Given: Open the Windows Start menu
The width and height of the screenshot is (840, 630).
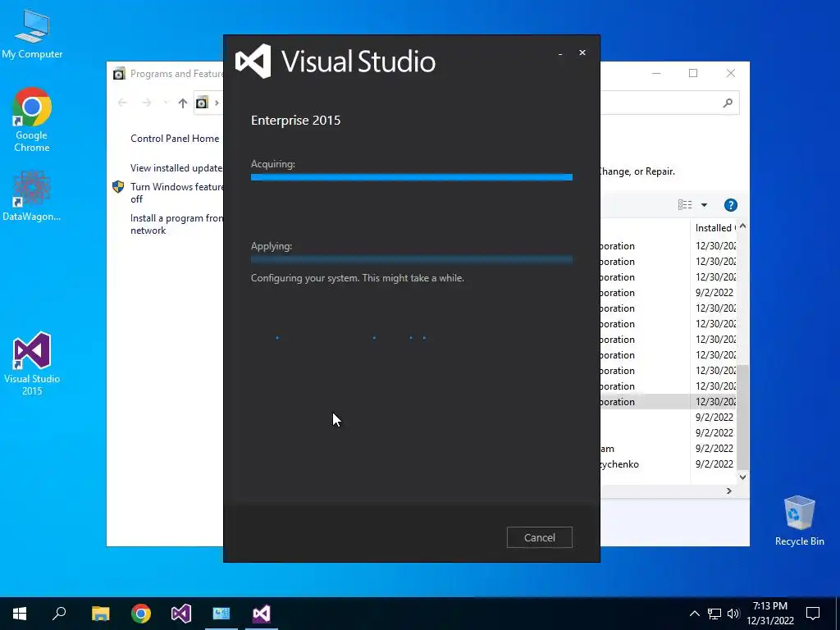Looking at the screenshot, I should click(x=20, y=614).
